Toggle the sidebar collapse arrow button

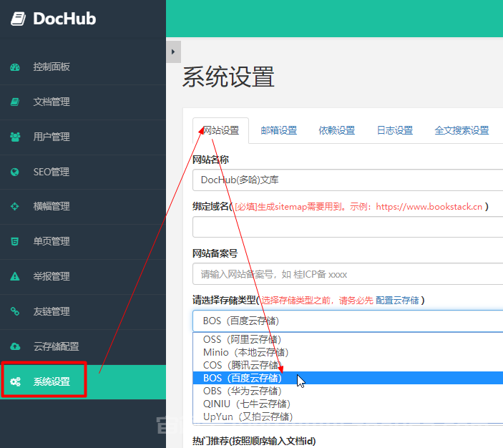click(174, 52)
